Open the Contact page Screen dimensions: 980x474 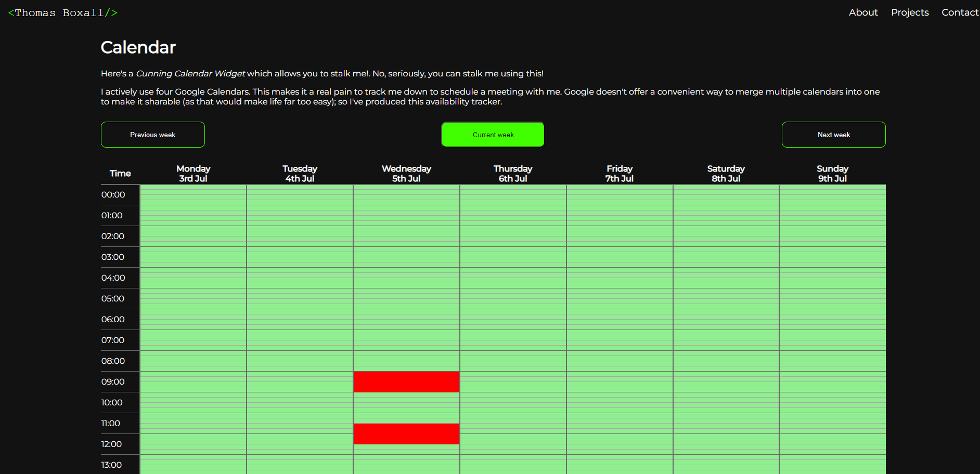959,12
